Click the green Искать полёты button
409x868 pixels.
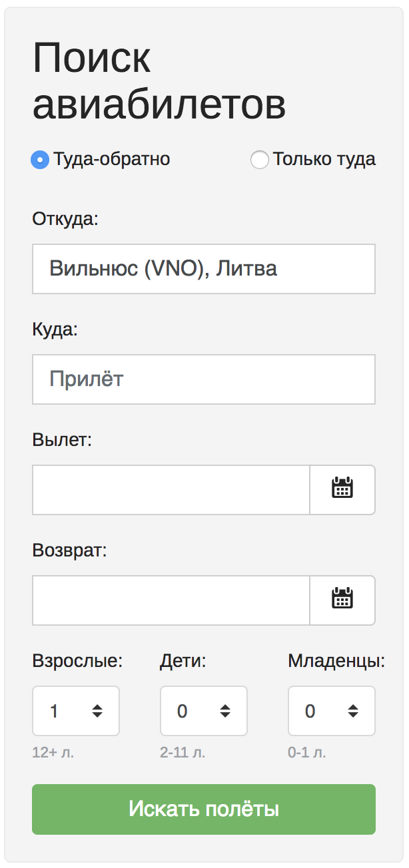coord(204,809)
